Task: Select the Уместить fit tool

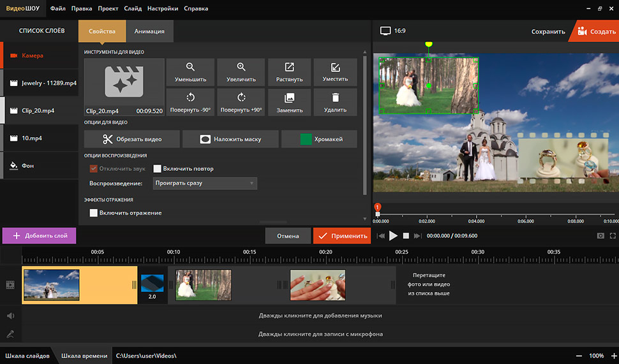Action: 335,72
